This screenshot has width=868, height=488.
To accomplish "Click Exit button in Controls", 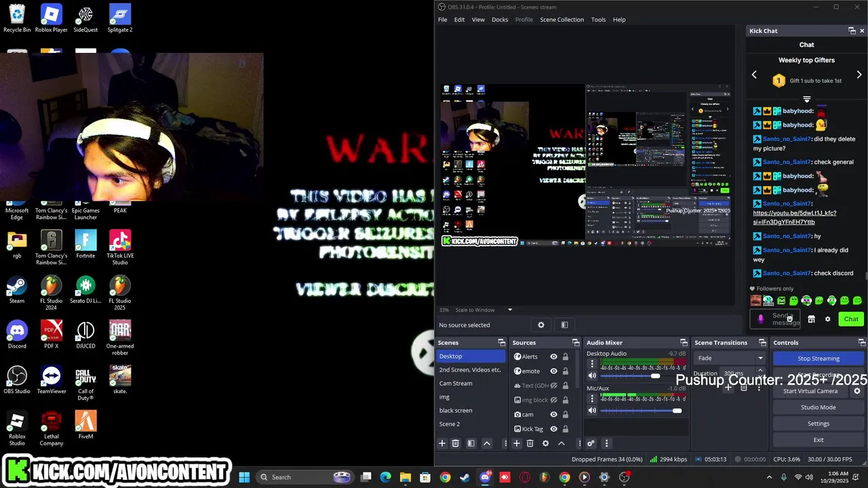I will point(818,440).
